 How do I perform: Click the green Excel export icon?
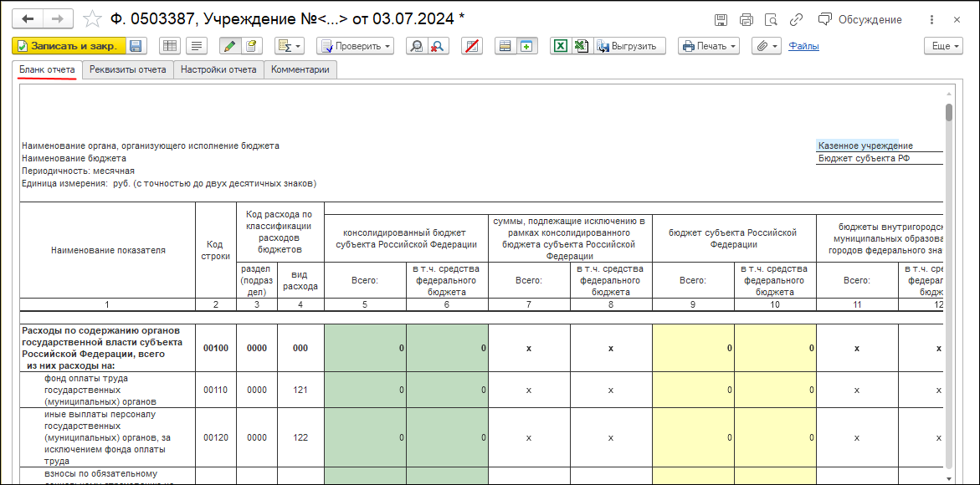(561, 46)
